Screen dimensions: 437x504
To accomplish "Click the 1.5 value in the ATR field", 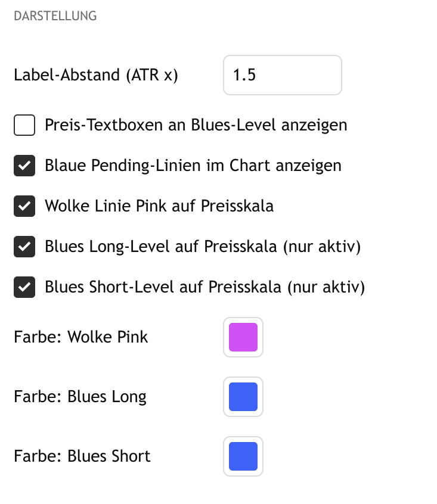I will click(244, 75).
